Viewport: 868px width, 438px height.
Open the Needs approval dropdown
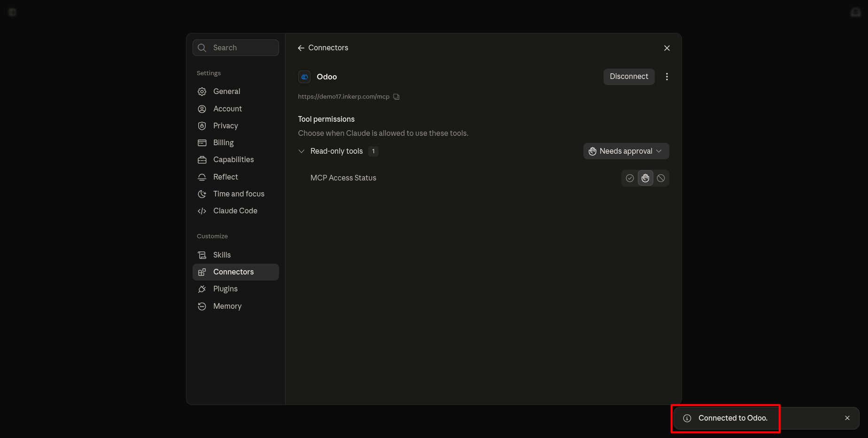(626, 151)
